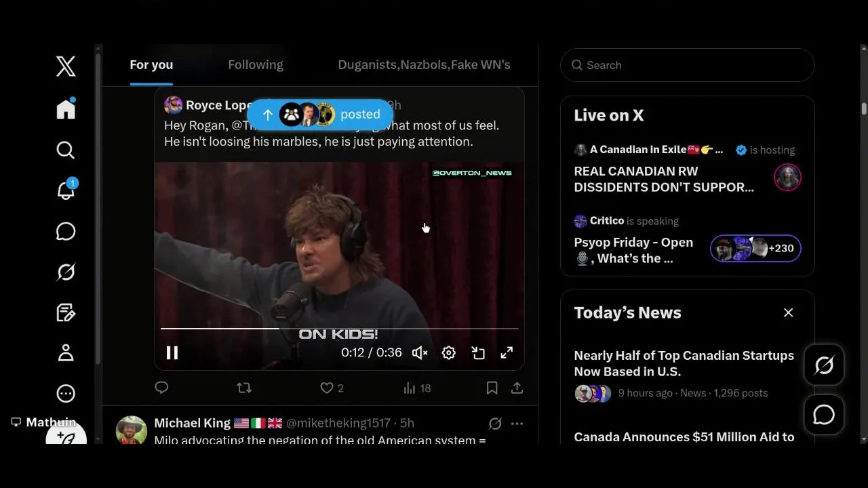Open Articles compose icon in left sidebar

(66, 312)
